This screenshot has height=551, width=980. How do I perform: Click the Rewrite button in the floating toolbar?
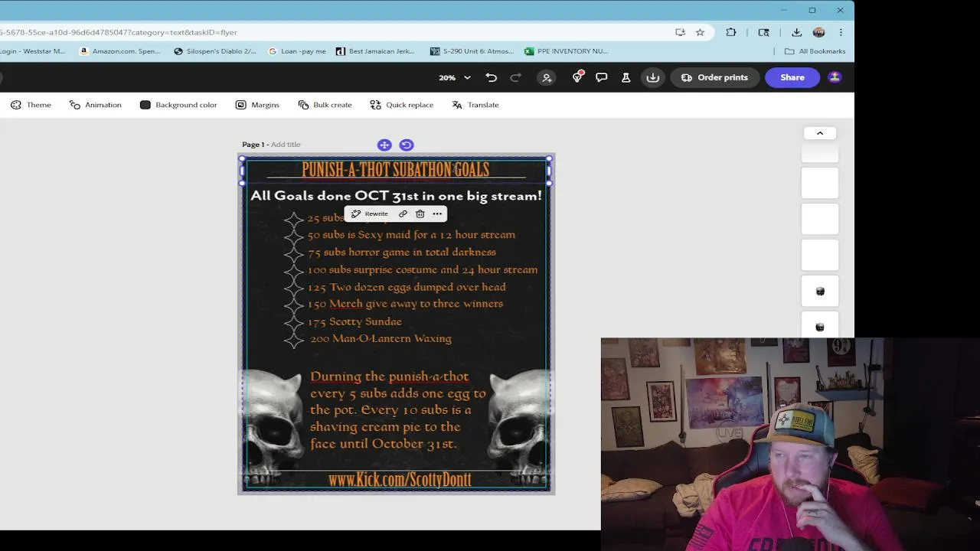[x=369, y=214]
